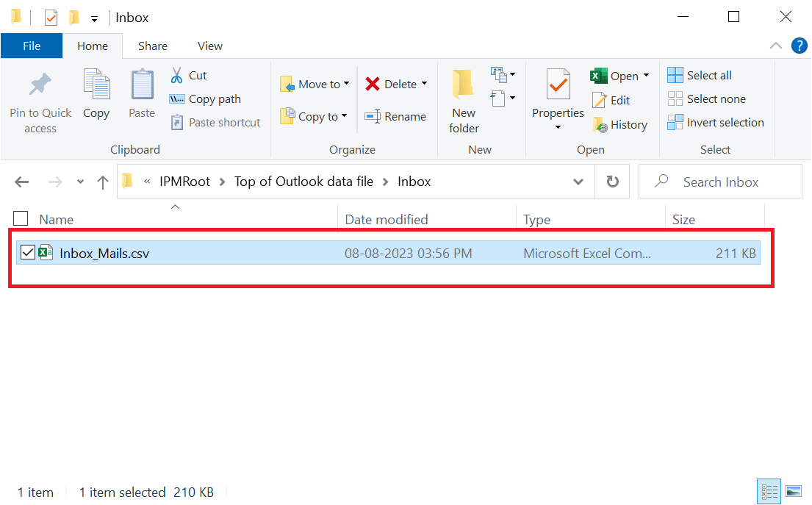Click the Excel icon of Inbox_Mails.csv
812x505 pixels.
point(46,253)
